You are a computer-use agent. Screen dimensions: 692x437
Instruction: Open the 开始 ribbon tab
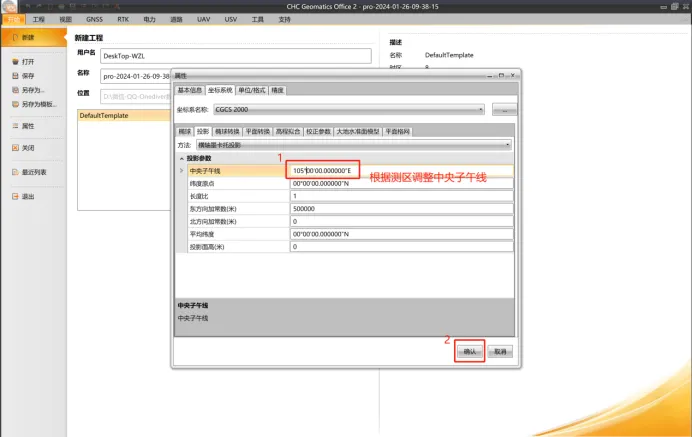coord(14,19)
